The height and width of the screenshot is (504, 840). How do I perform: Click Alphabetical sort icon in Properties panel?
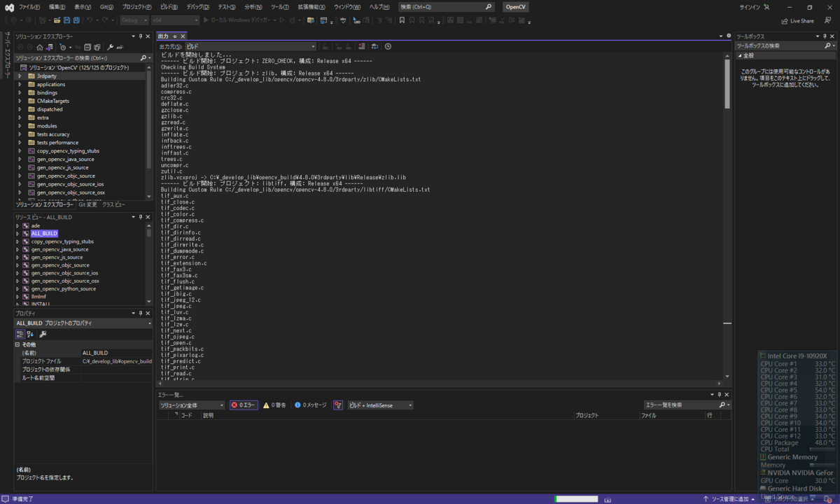click(30, 334)
